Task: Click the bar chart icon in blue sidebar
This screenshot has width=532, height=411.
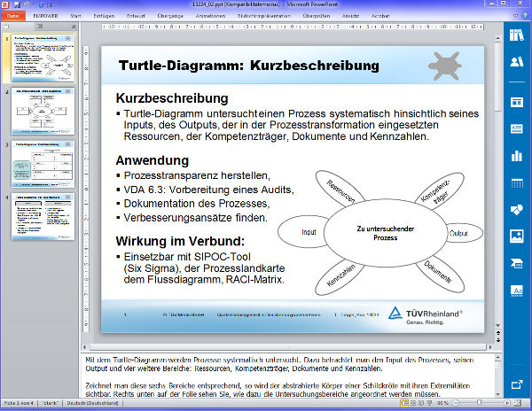Action: [x=517, y=157]
